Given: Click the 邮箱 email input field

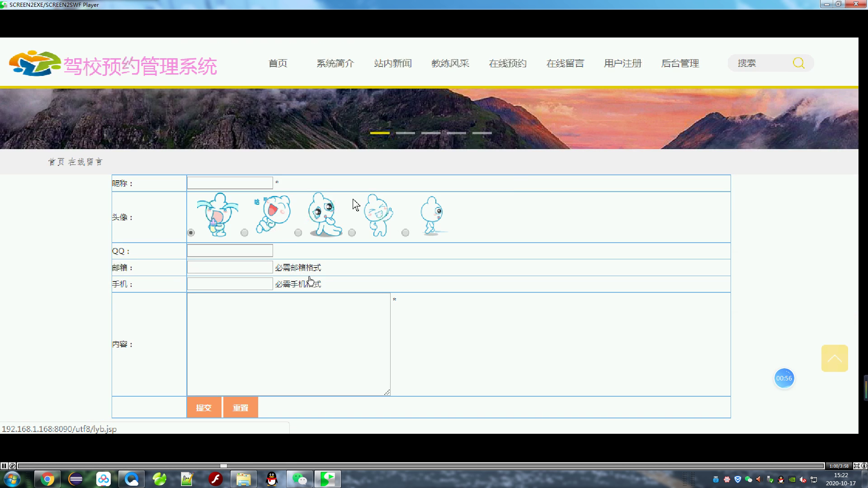Looking at the screenshot, I should click(x=230, y=267).
